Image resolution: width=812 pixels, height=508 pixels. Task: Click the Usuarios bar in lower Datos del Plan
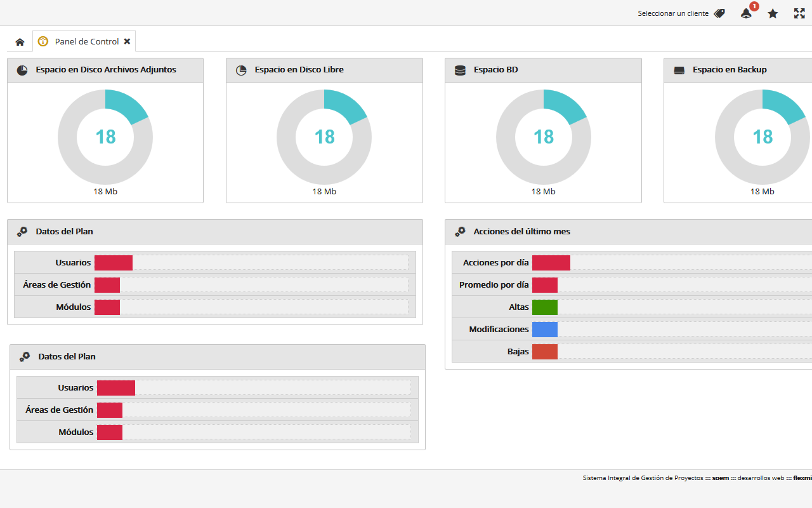click(x=116, y=387)
